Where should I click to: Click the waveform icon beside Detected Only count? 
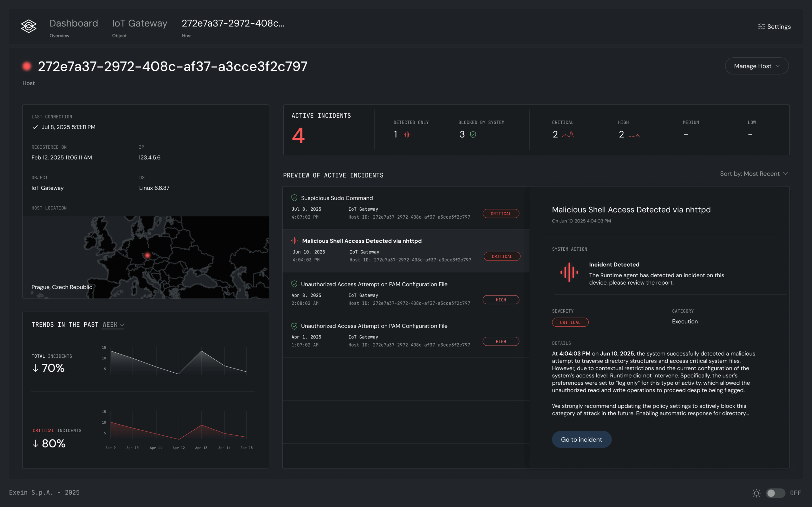coord(407,134)
